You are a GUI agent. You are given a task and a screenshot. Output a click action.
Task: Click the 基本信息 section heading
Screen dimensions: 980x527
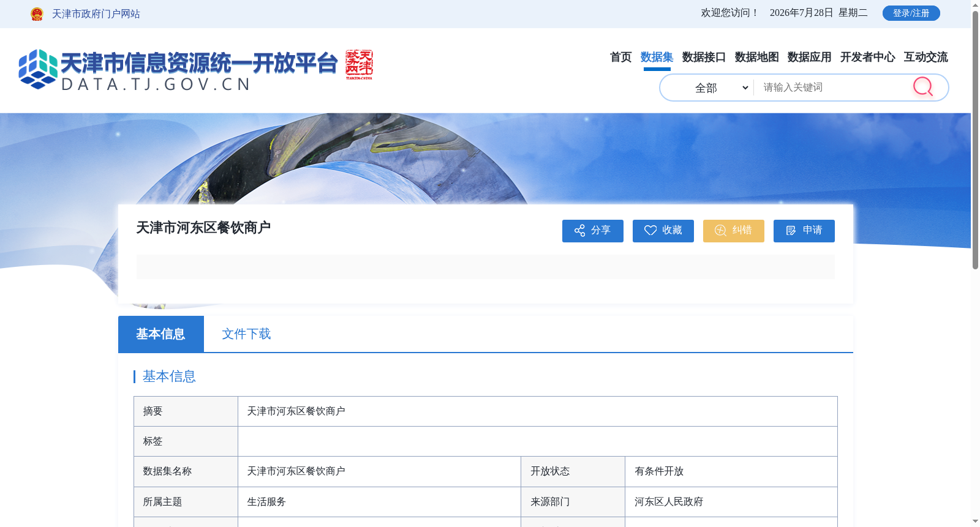(x=169, y=376)
